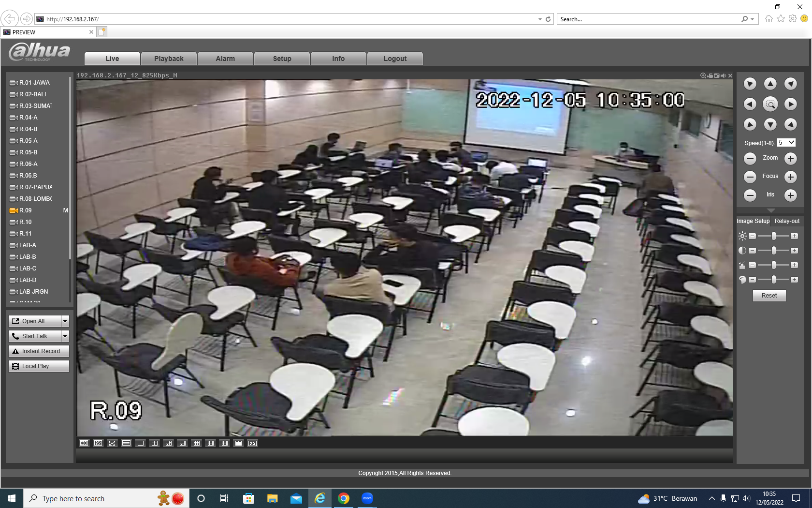
Task: Open the browser search options dropdown
Action: pyautogui.click(x=752, y=19)
